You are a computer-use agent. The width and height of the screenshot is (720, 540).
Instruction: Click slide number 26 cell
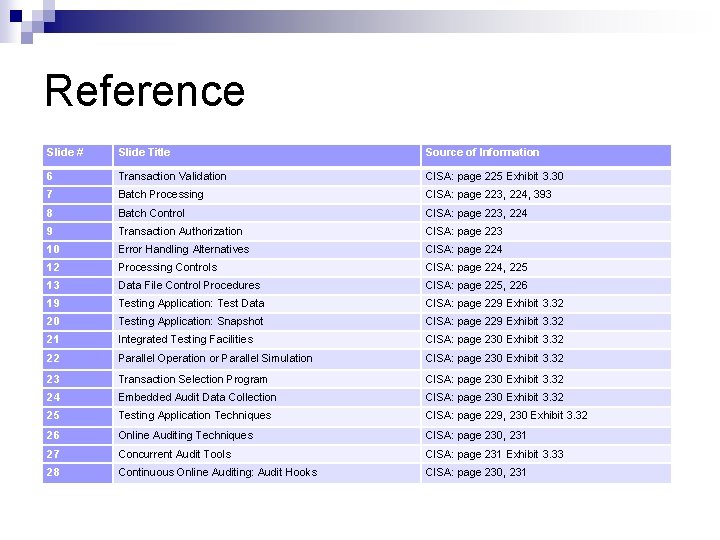pyautogui.click(x=78, y=436)
